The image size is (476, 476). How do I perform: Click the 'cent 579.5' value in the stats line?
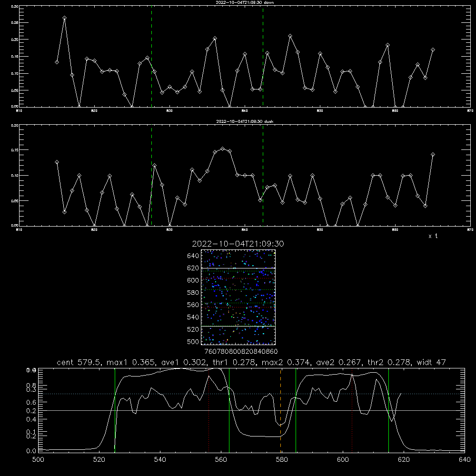point(79,362)
